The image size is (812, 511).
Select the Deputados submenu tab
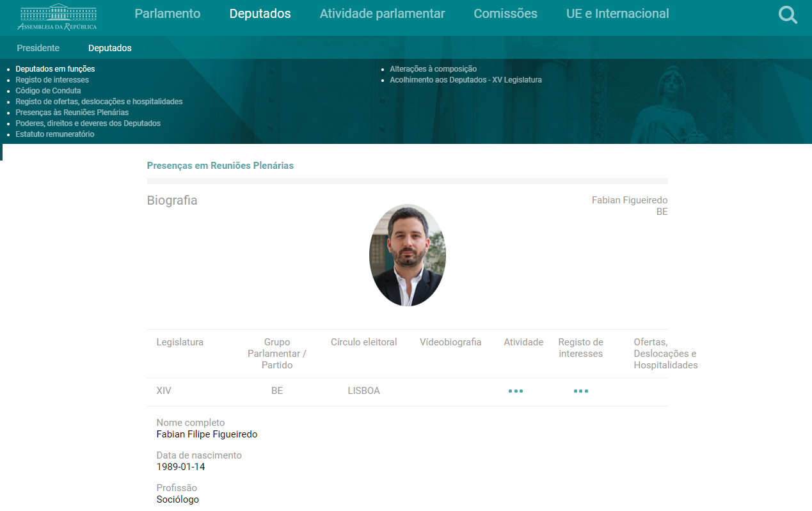point(109,48)
